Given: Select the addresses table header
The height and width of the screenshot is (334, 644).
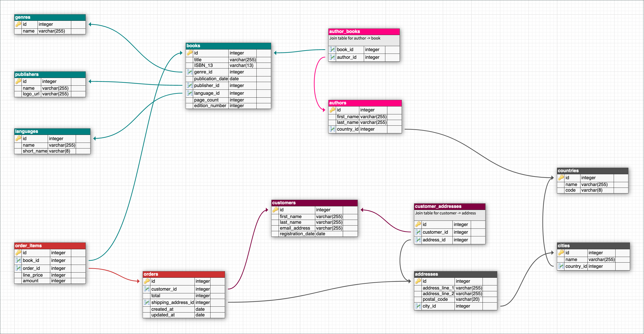Looking at the screenshot, I should click(455, 274).
